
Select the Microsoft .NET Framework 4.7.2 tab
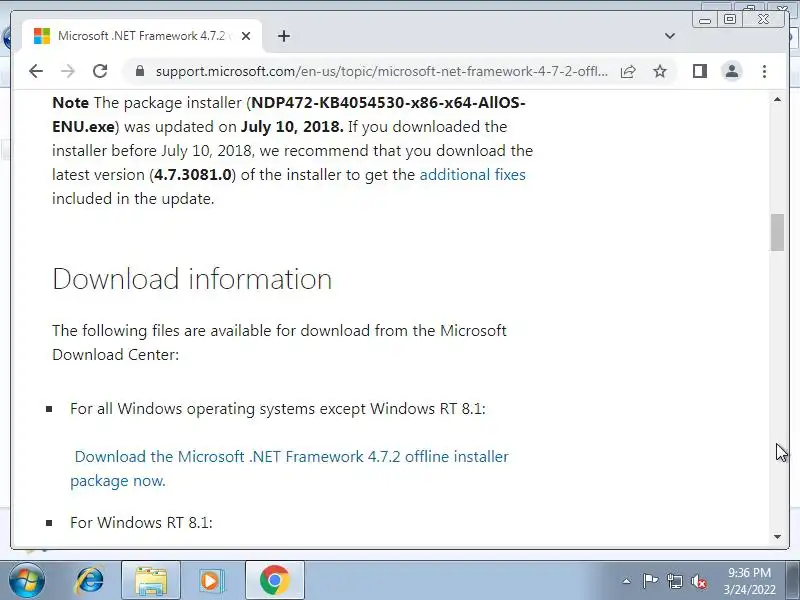point(142,36)
